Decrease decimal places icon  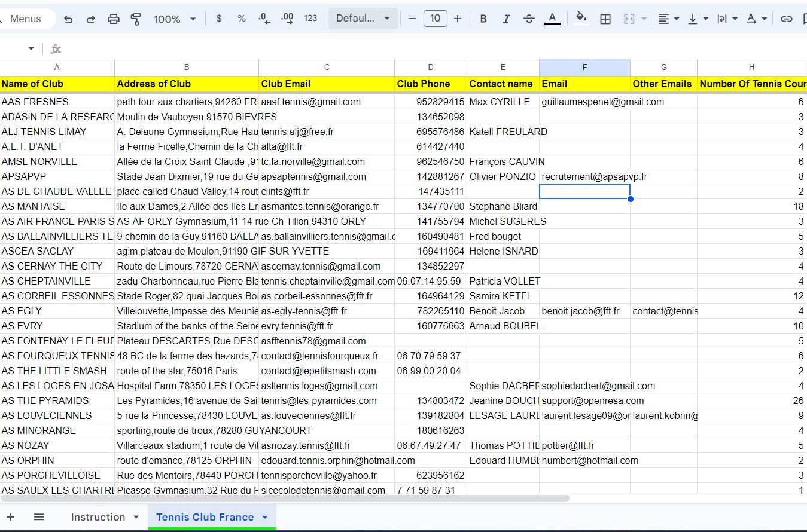click(x=264, y=19)
